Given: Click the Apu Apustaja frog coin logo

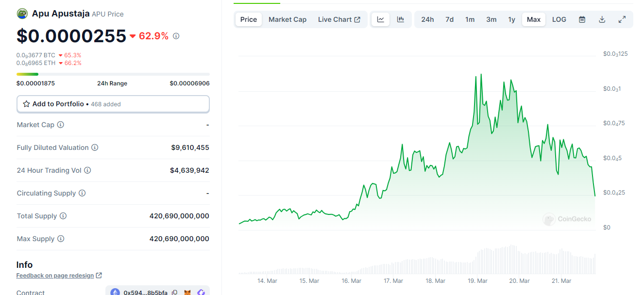Looking at the screenshot, I should point(22,14).
